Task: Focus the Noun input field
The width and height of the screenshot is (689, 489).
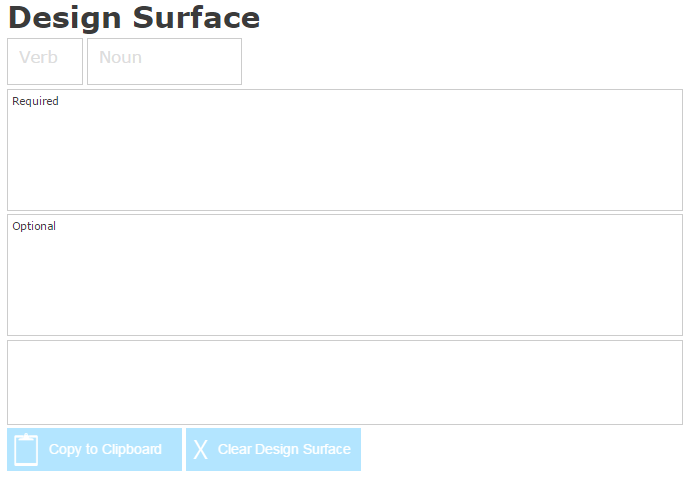Action: tap(164, 62)
